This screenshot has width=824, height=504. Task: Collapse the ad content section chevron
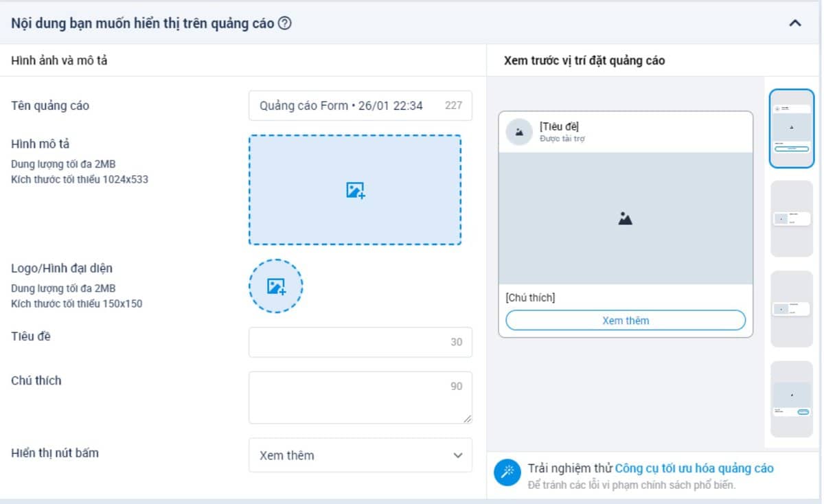tap(795, 23)
